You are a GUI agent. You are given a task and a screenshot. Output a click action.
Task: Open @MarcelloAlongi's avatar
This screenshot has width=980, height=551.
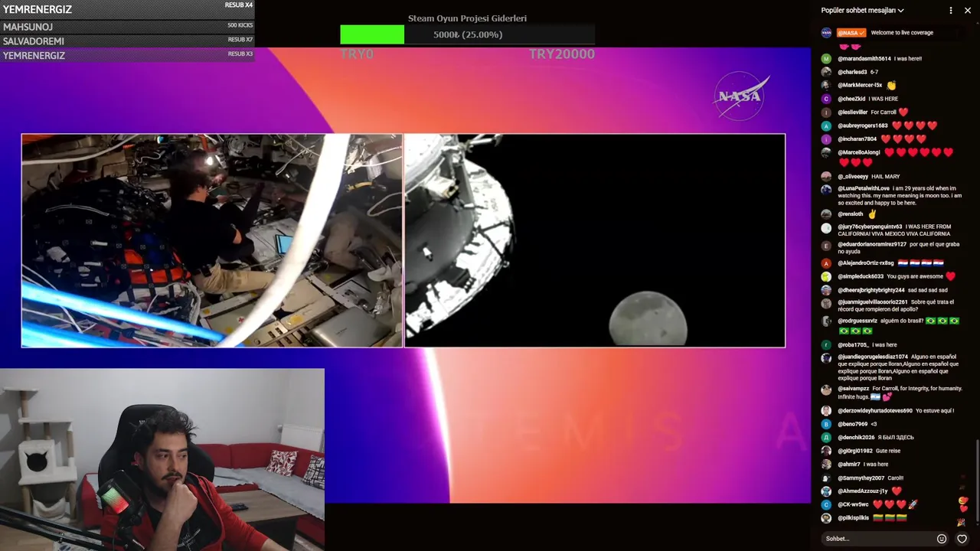click(826, 153)
